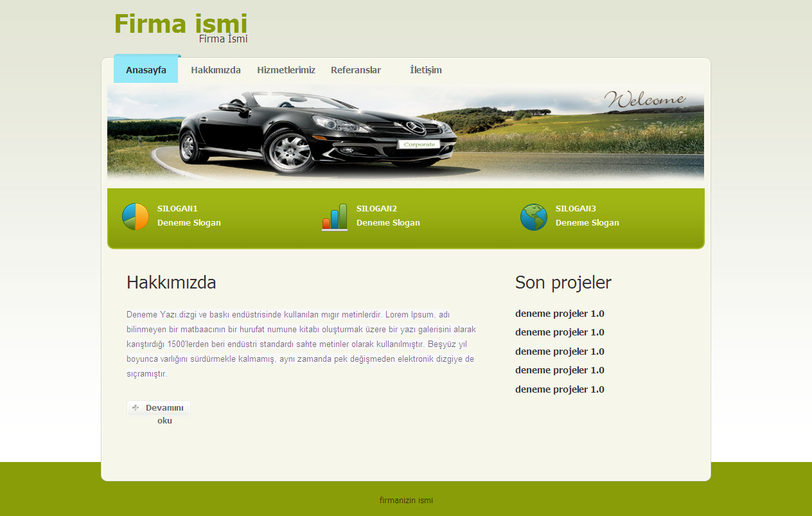Click the plus icon on Devamını oku
Image resolution: width=812 pixels, height=516 pixels.
pyautogui.click(x=136, y=407)
